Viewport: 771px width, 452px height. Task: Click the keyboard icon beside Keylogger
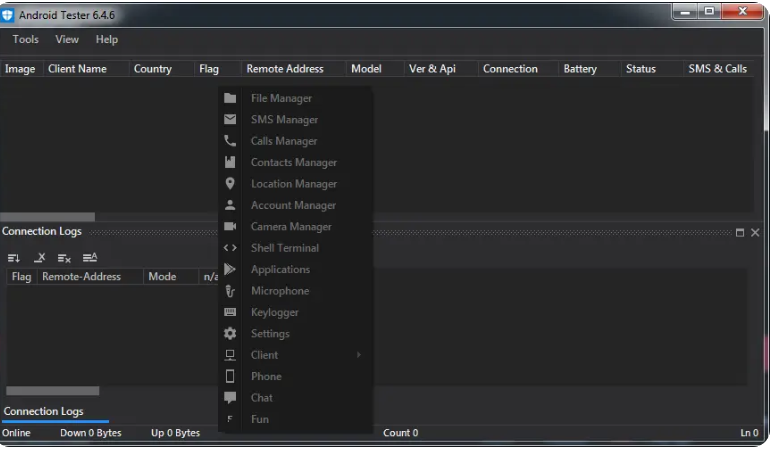click(x=230, y=312)
